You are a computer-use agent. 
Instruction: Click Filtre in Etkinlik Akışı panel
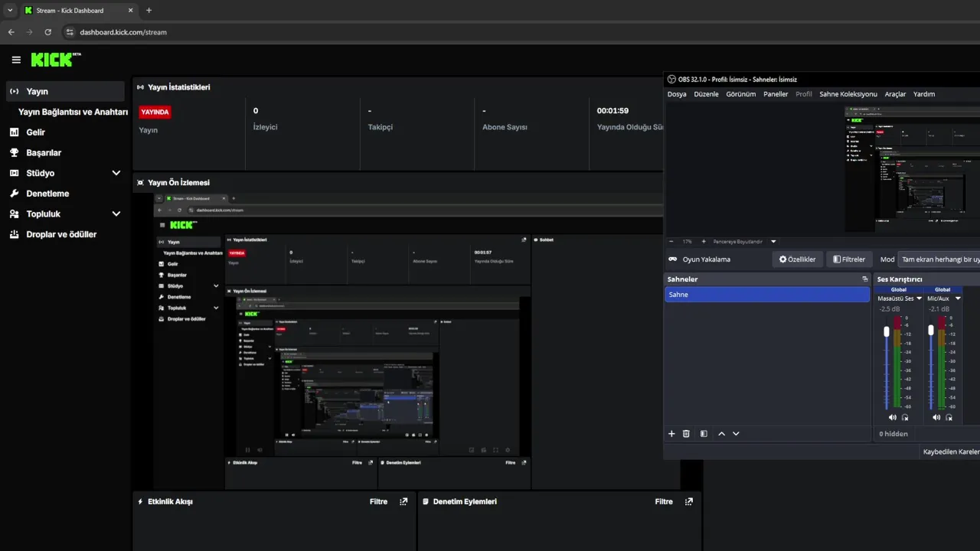pyautogui.click(x=379, y=501)
